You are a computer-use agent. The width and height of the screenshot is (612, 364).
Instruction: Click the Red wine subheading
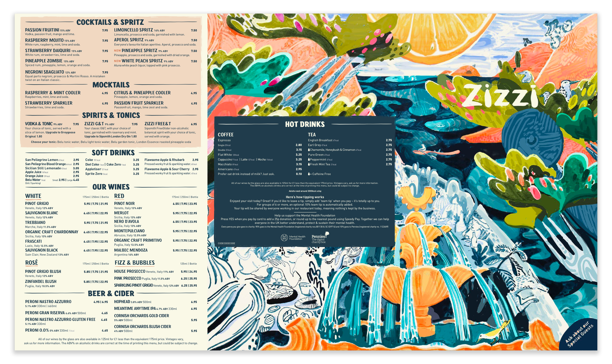(119, 196)
